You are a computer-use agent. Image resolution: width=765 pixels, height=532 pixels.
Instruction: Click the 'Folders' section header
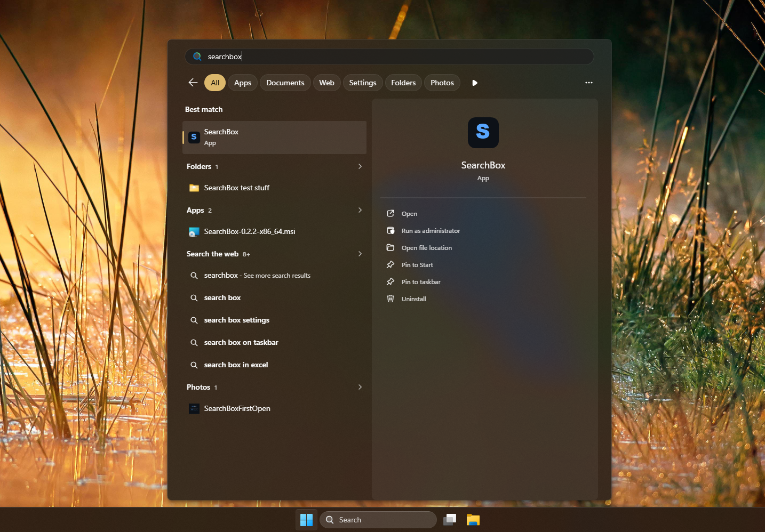click(199, 166)
